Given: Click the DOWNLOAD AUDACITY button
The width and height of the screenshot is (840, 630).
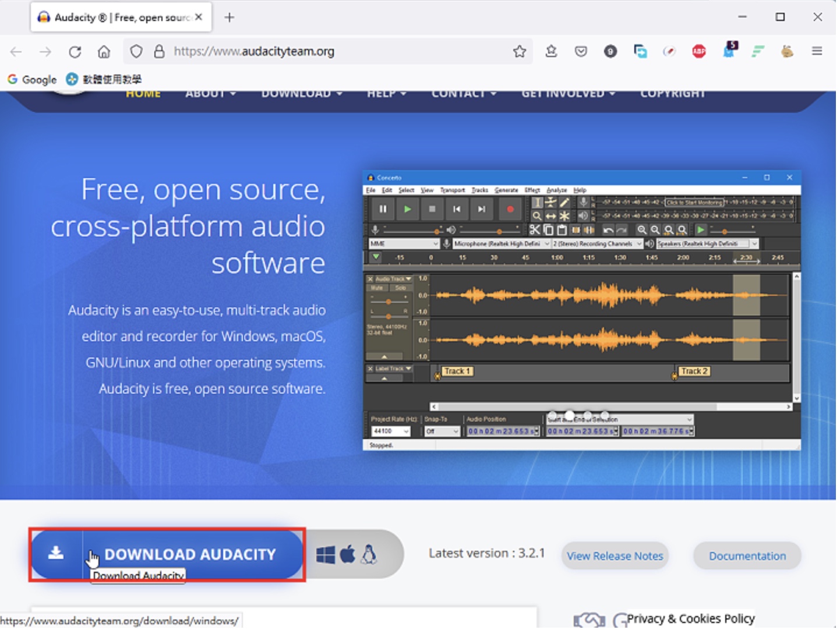Looking at the screenshot, I should 167,554.
